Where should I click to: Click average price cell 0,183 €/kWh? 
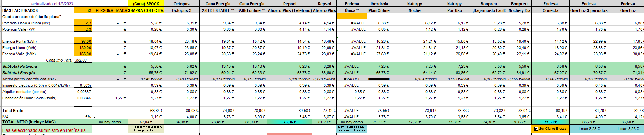pos(182,79)
